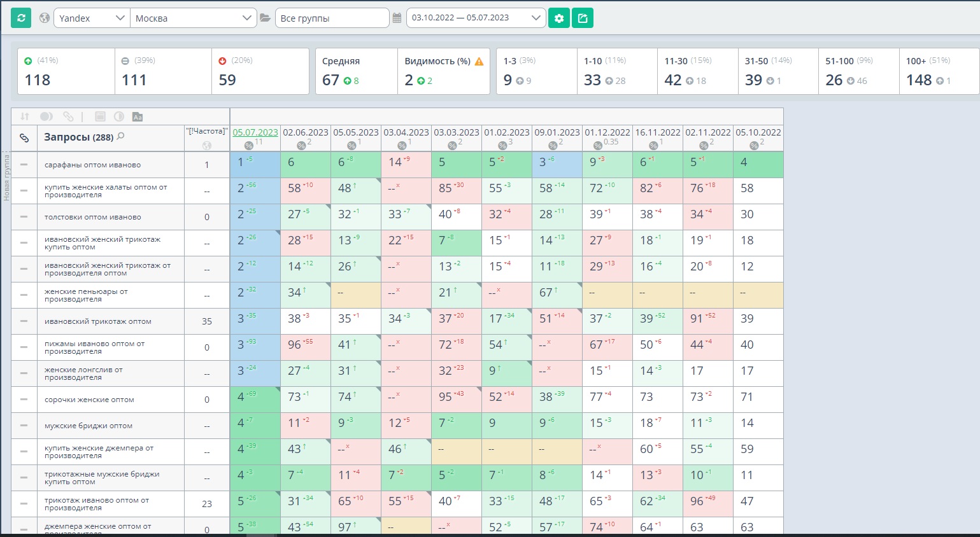Expand the Москва region dropdown
Viewport: 980px width, 537px height.
tap(193, 18)
